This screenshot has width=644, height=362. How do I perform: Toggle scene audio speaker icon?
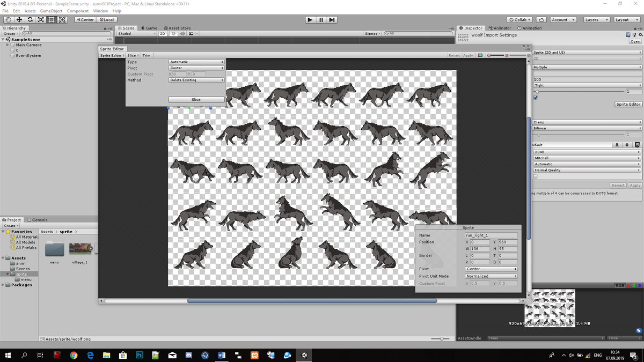182,33
